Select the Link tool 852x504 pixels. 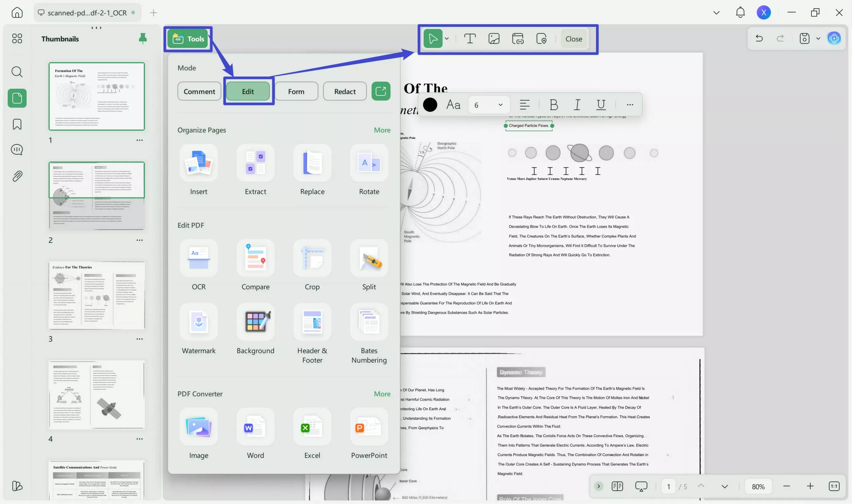(x=518, y=39)
